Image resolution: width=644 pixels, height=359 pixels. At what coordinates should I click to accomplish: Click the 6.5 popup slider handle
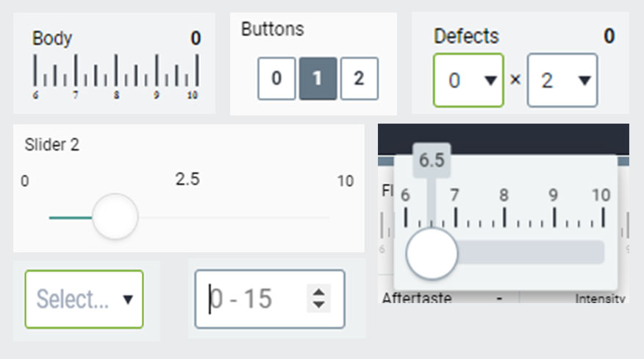(x=432, y=254)
